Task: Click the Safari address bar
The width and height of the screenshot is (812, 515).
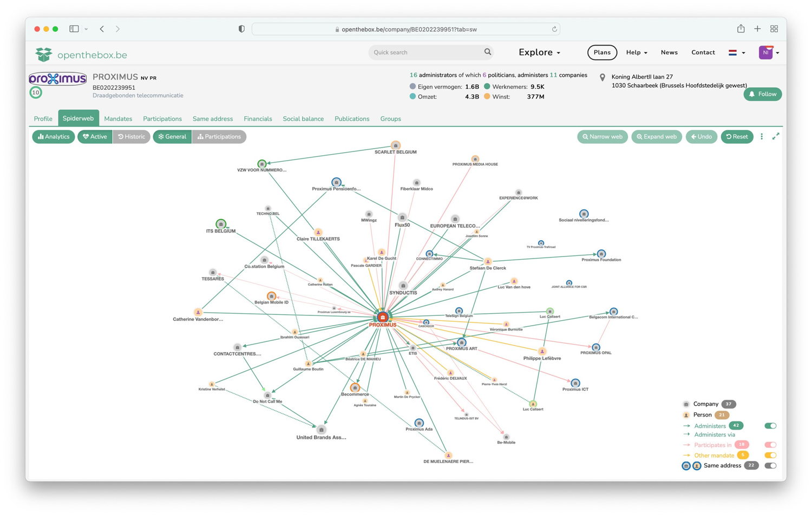Action: coord(406,29)
